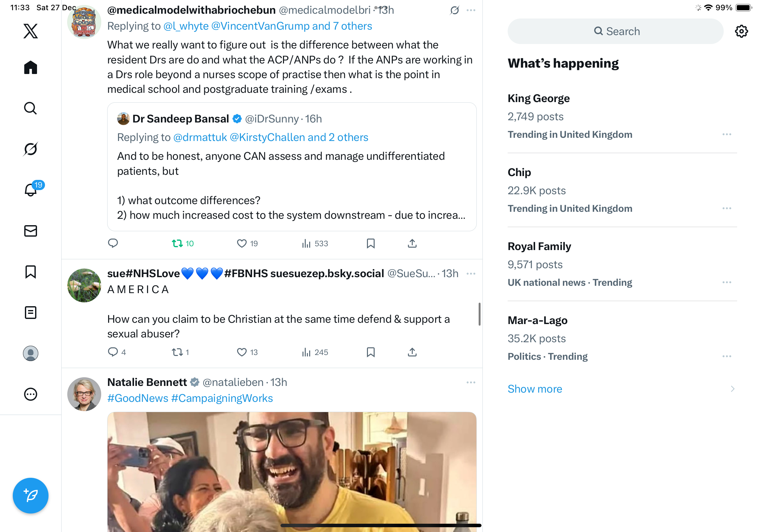Viewport: 762px width, 532px height.
Task: Open the @drmattuk mention link
Action: (200, 137)
